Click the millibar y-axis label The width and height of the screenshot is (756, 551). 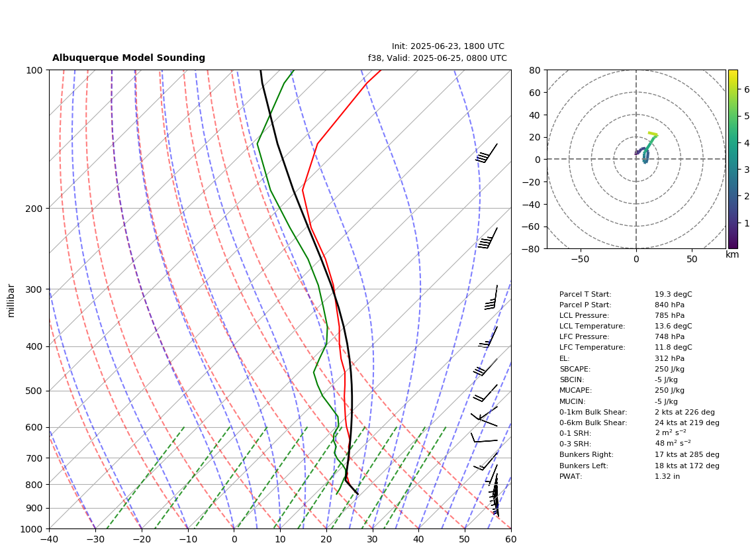pyautogui.click(x=11, y=301)
